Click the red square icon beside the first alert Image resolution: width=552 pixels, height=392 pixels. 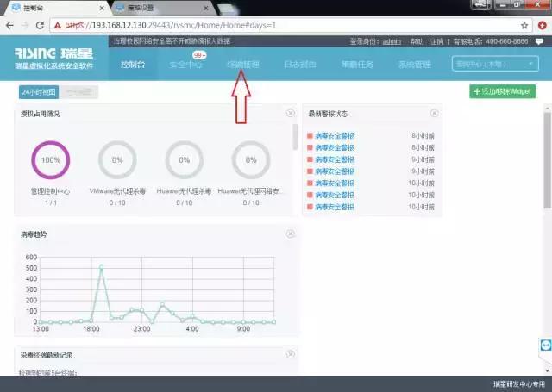point(310,136)
